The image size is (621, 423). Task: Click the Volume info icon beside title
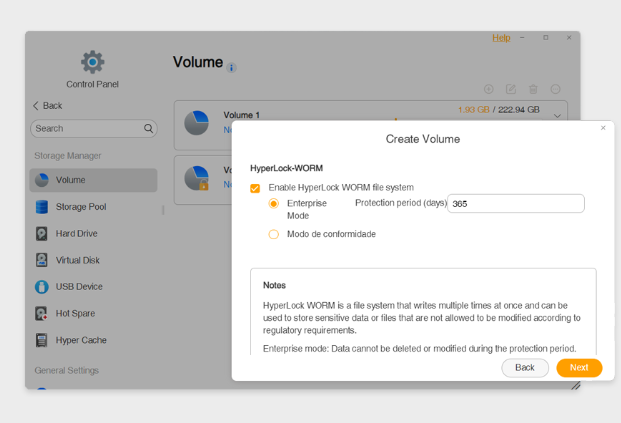pyautogui.click(x=231, y=68)
